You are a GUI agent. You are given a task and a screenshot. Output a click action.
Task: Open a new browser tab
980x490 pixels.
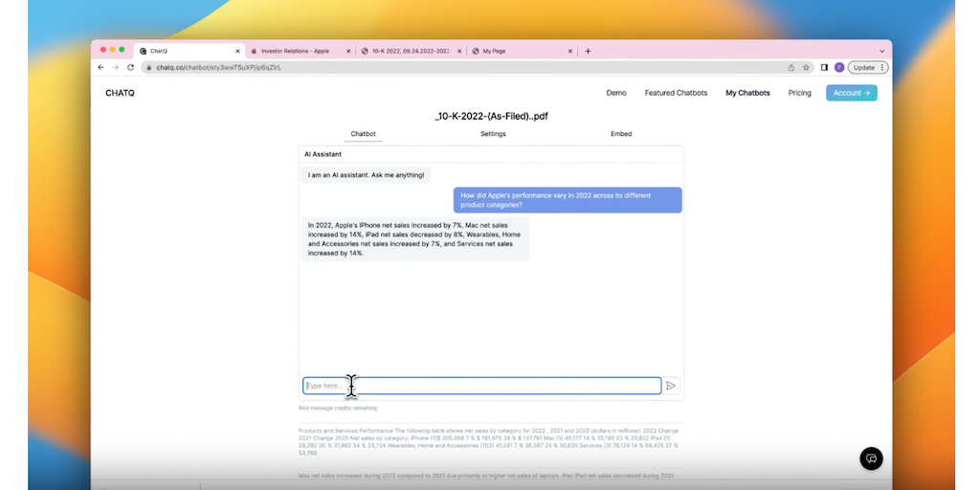pos(588,51)
